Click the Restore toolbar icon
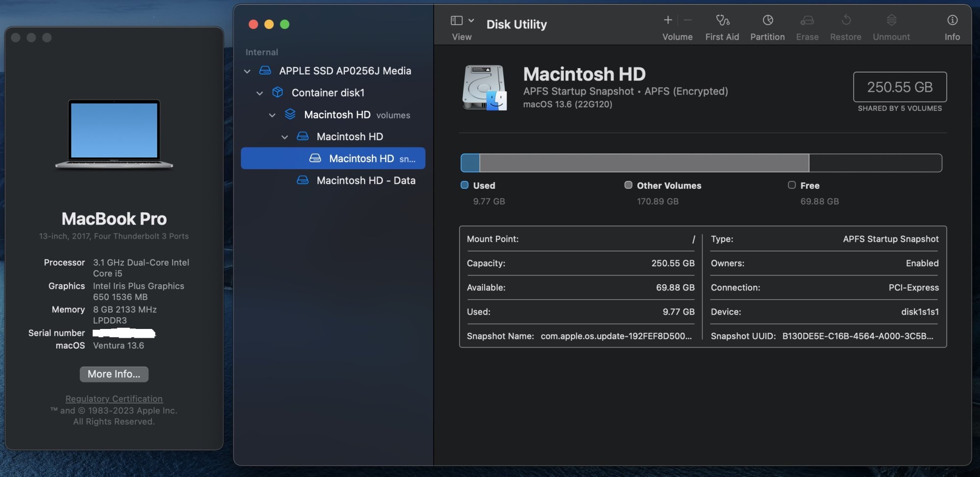This screenshot has height=477, width=980. tap(846, 20)
